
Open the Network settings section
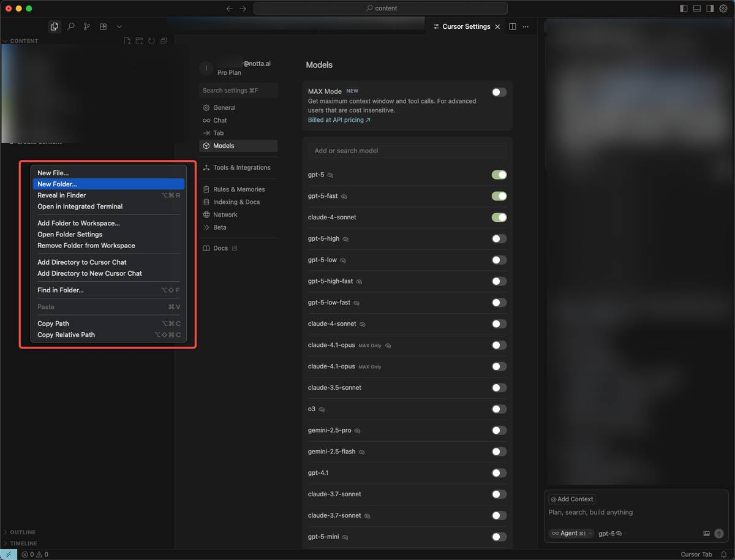(x=238, y=214)
